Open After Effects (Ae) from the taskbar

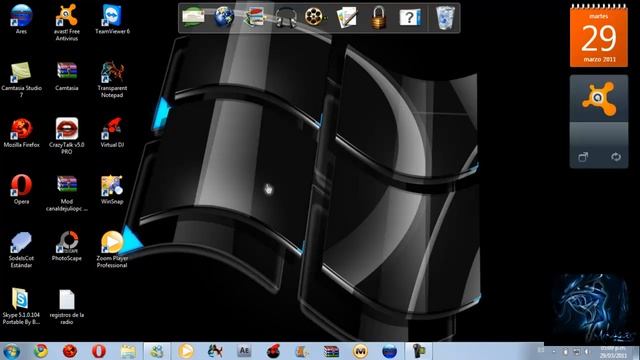click(x=244, y=351)
